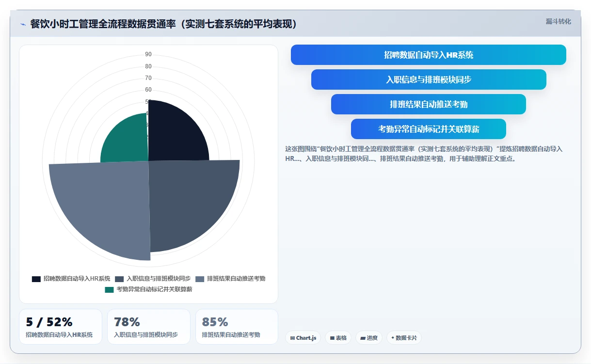Viewport: 591px width, 364px height.
Task: Click the diamond icon in 数据卡片 tag
Action: 393,337
